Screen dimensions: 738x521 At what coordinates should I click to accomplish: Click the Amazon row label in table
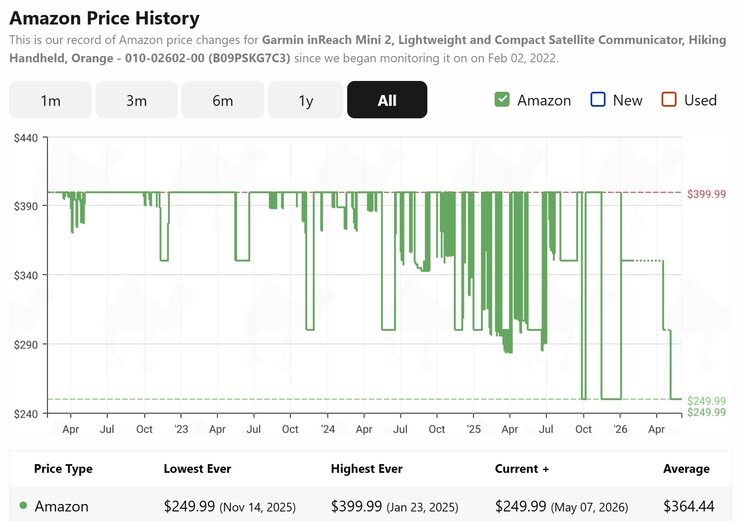coord(61,506)
